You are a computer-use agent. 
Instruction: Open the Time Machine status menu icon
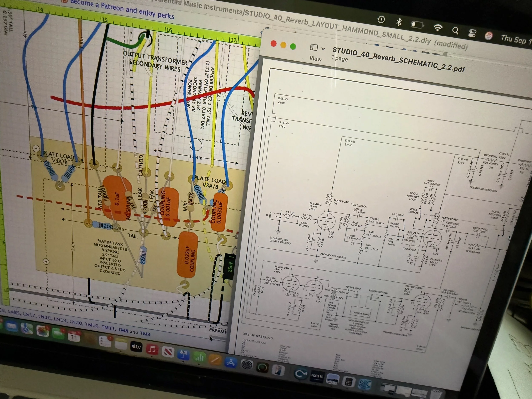point(381,20)
